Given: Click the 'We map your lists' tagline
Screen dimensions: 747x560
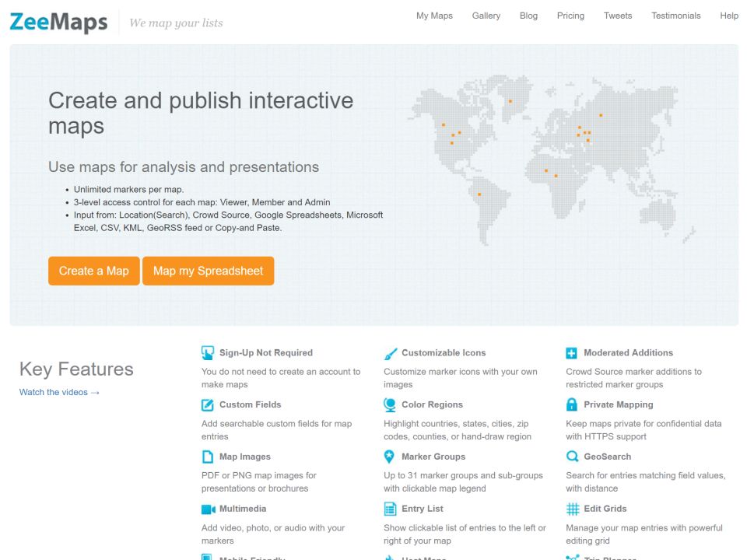Looking at the screenshot, I should pos(176,23).
